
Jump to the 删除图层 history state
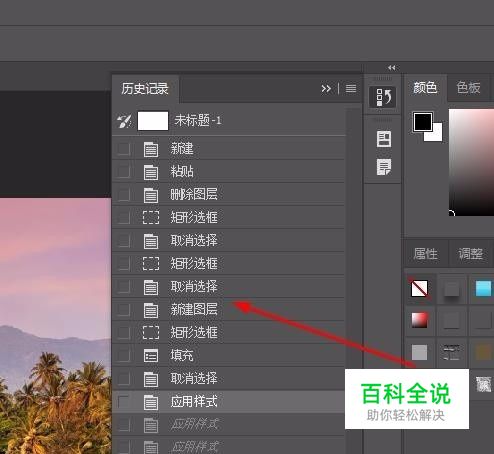click(x=229, y=195)
